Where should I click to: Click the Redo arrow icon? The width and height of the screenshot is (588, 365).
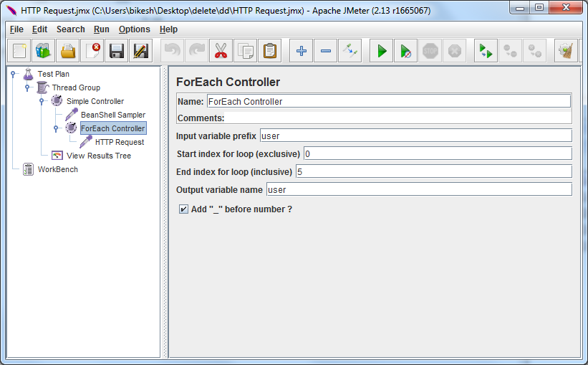point(197,51)
